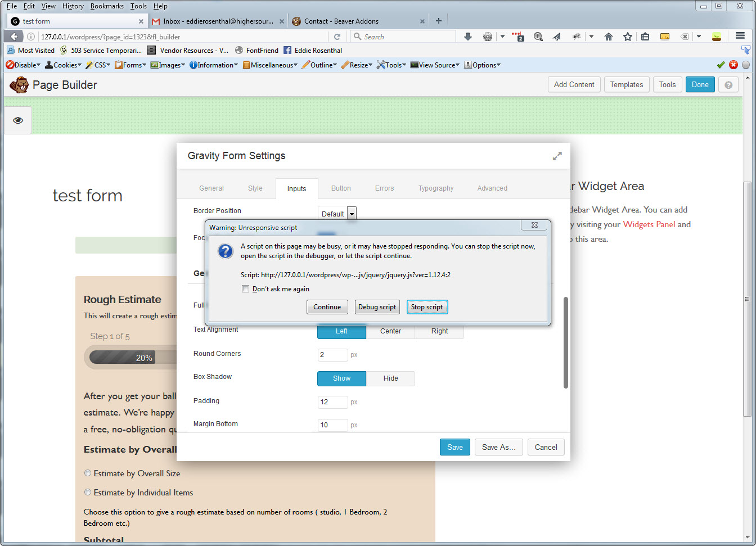The height and width of the screenshot is (546, 756).
Task: Save the Gravity Form settings
Action: (x=455, y=447)
